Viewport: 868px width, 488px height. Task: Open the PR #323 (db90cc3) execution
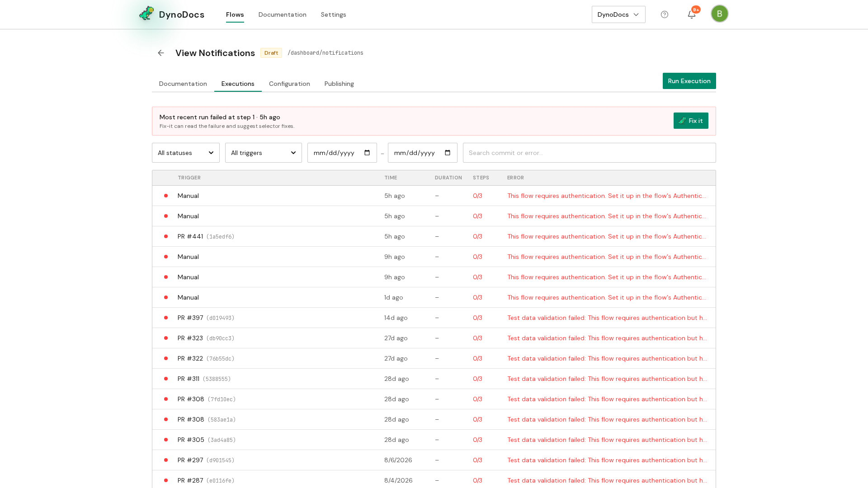coord(434,338)
